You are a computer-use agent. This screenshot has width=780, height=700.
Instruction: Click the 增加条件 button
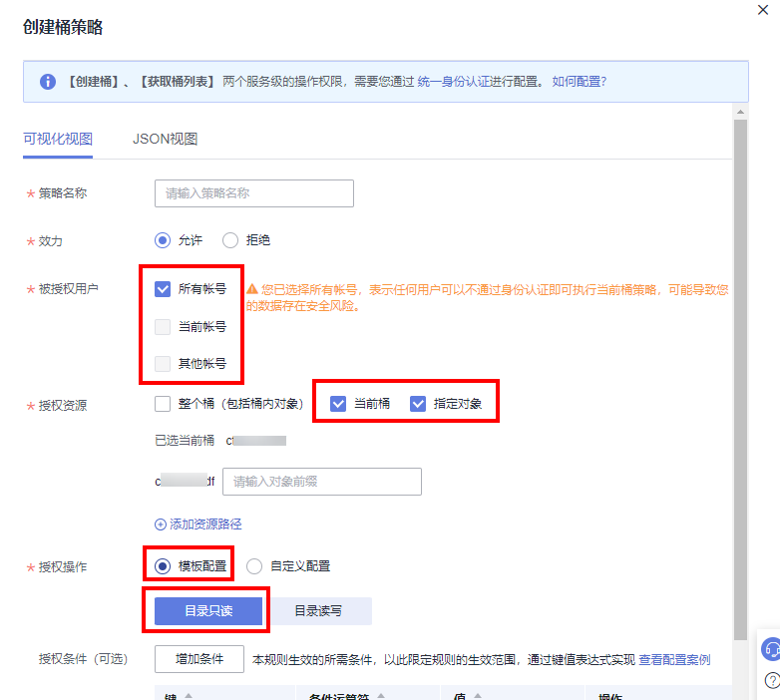[x=199, y=659]
